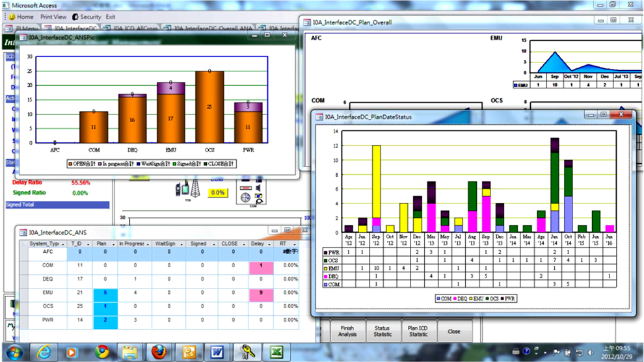Launch Google Chrome from taskbar

pos(102,352)
